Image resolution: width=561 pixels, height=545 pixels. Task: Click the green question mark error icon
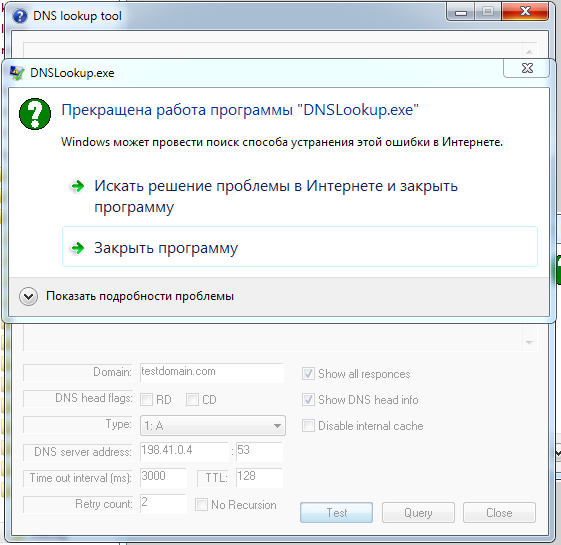pos(35,114)
